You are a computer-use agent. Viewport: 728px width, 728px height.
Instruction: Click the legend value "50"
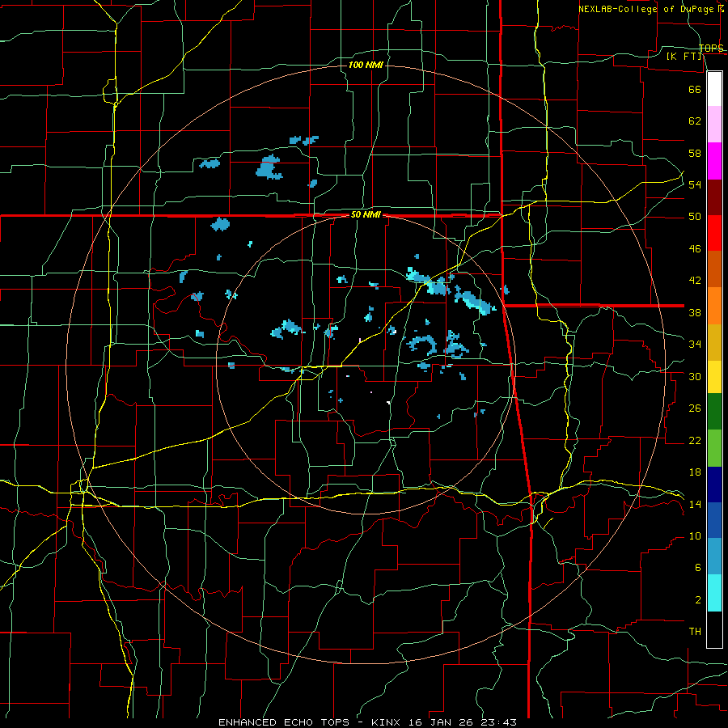tap(695, 217)
